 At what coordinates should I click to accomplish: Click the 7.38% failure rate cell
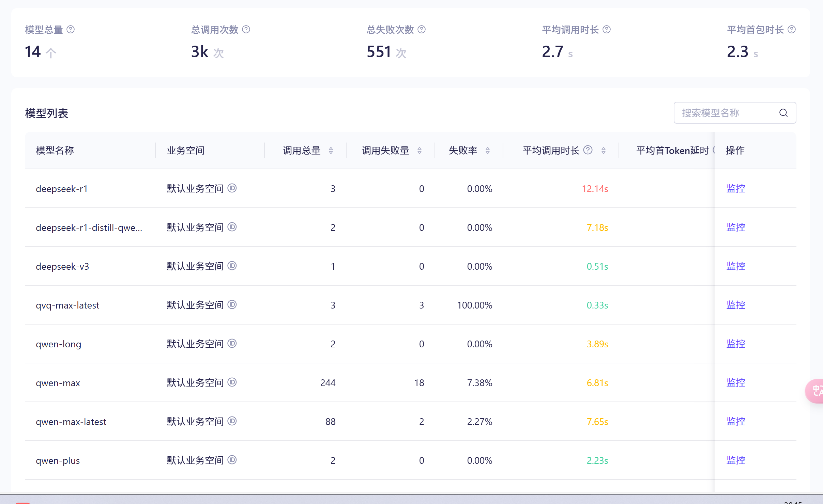pyautogui.click(x=479, y=383)
